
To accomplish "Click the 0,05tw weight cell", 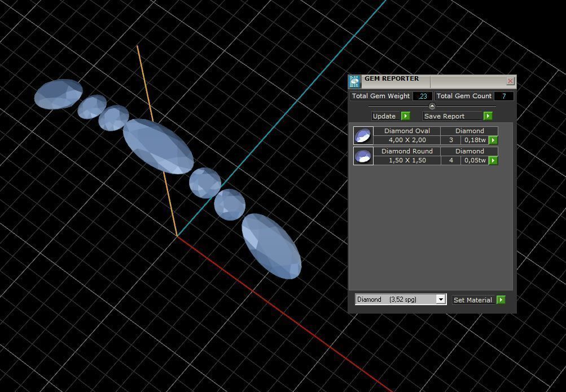I will [475, 160].
